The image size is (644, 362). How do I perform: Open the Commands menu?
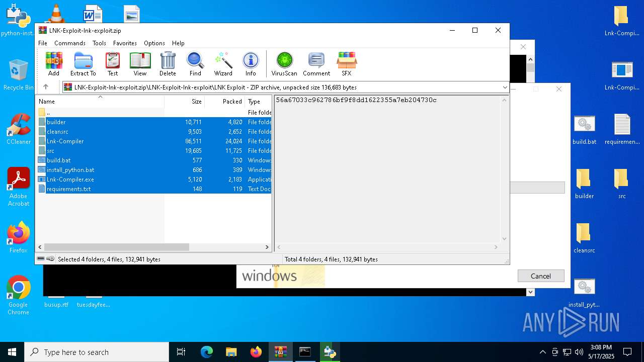tap(70, 43)
